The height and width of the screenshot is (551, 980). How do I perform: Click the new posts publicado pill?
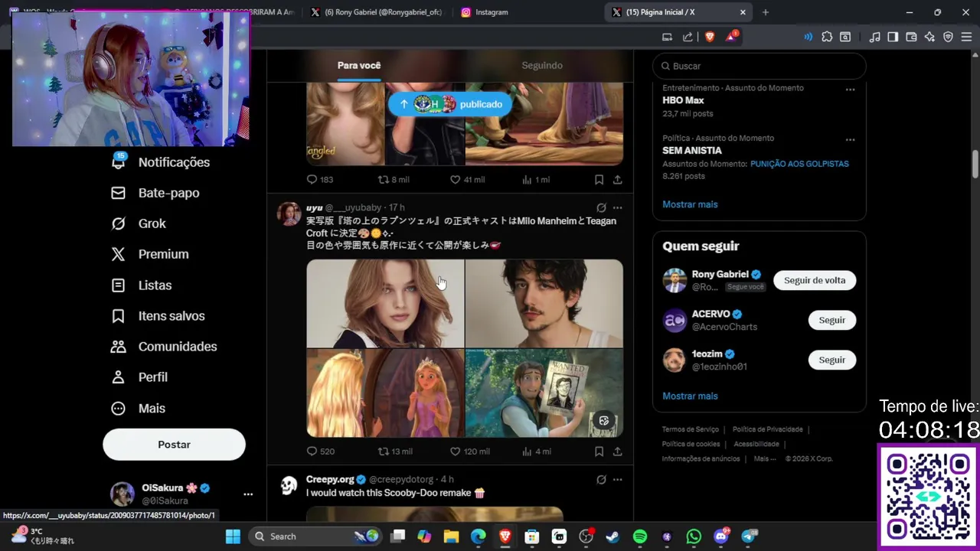pos(450,104)
